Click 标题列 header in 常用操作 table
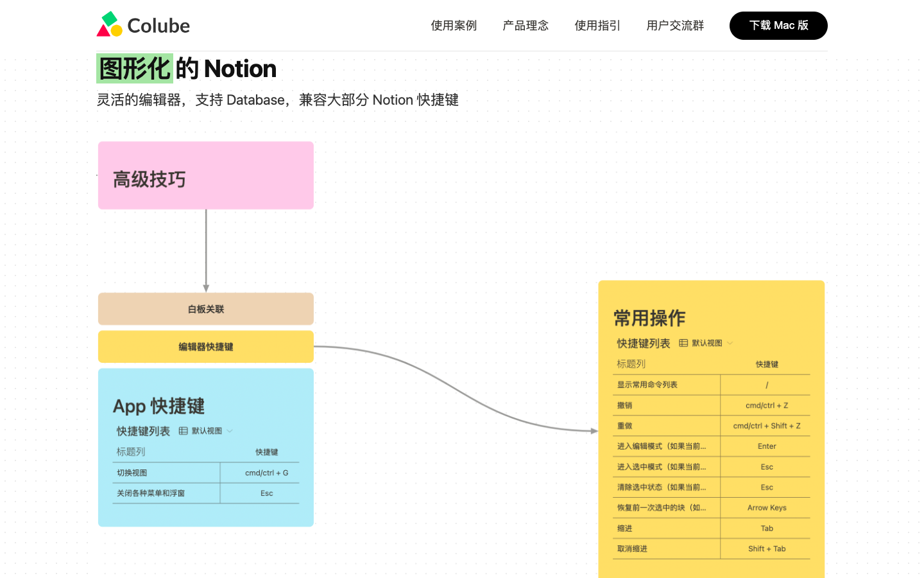The height and width of the screenshot is (578, 924). [x=631, y=364]
